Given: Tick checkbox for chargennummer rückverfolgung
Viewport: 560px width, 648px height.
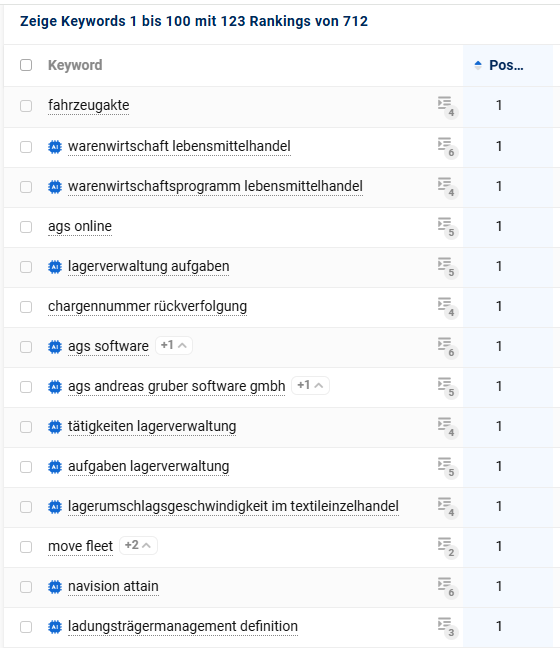Looking at the screenshot, I should click(x=26, y=307).
